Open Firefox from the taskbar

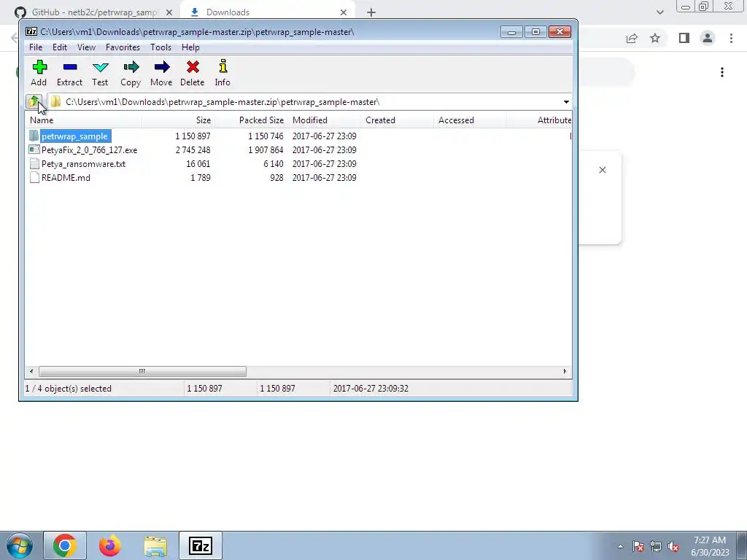point(110,545)
